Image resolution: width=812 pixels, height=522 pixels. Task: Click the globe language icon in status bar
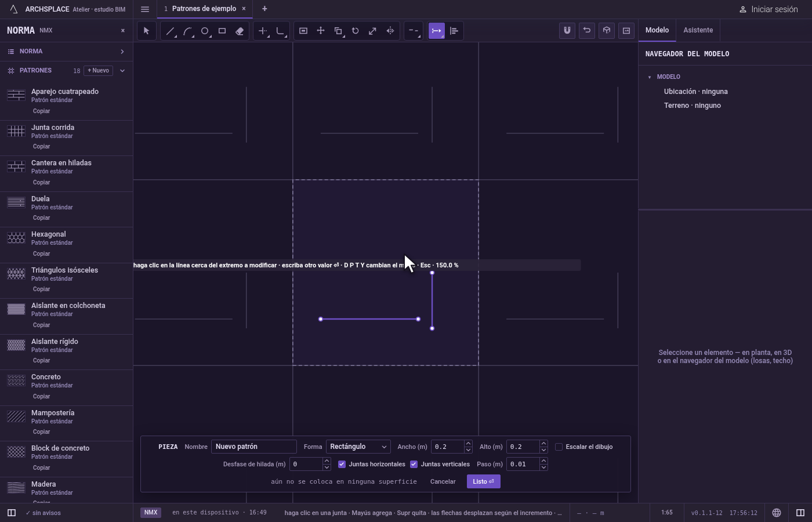coord(777,513)
